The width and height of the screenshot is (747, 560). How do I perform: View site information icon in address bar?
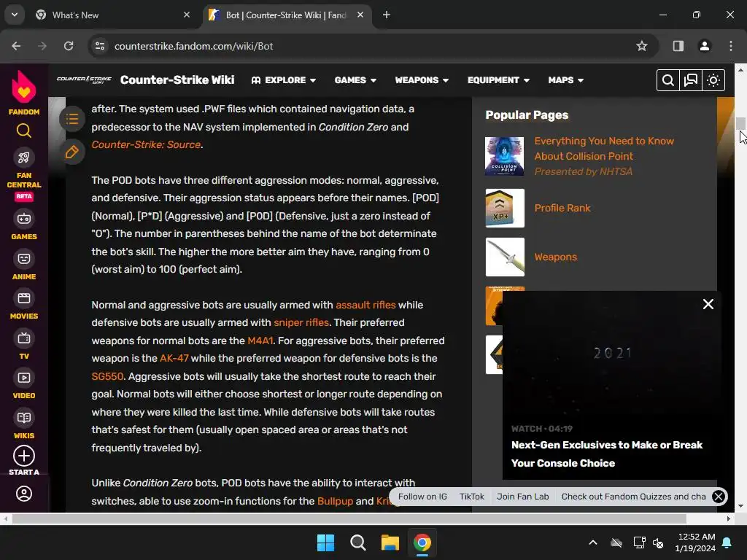click(x=100, y=46)
